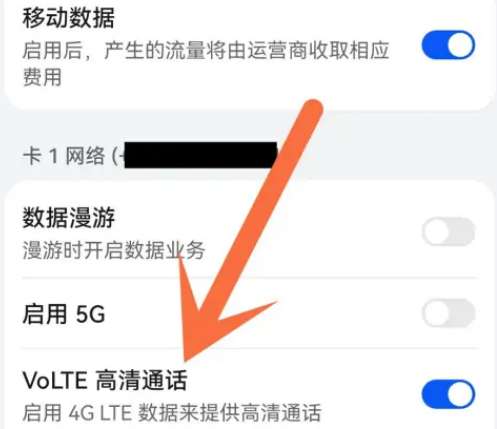The height and width of the screenshot is (429, 497).
Task: Click the black redaction bar
Action: click(x=201, y=155)
